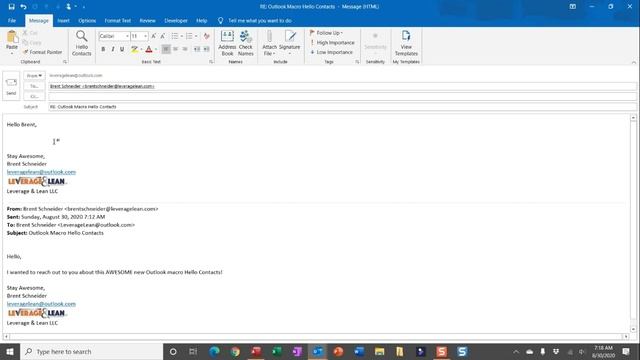Mark message as Low Importance
This screenshot has width=640, height=360.
pyautogui.click(x=331, y=52)
